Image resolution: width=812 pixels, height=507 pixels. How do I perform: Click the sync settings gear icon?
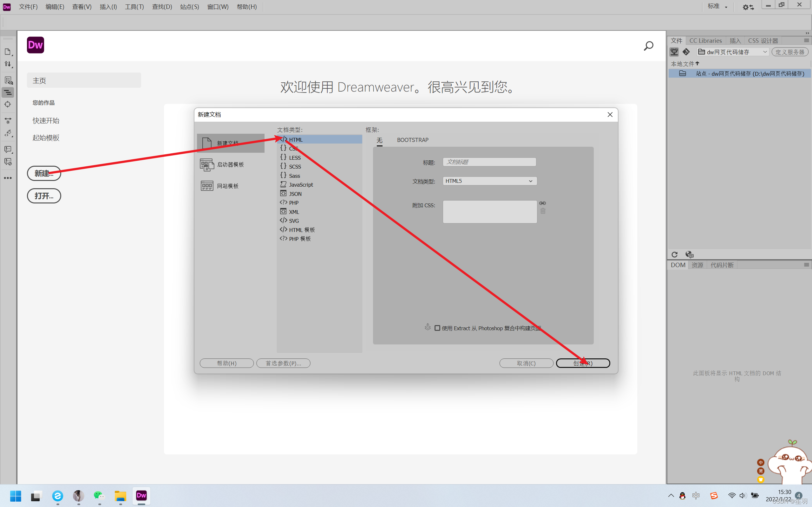[748, 7]
